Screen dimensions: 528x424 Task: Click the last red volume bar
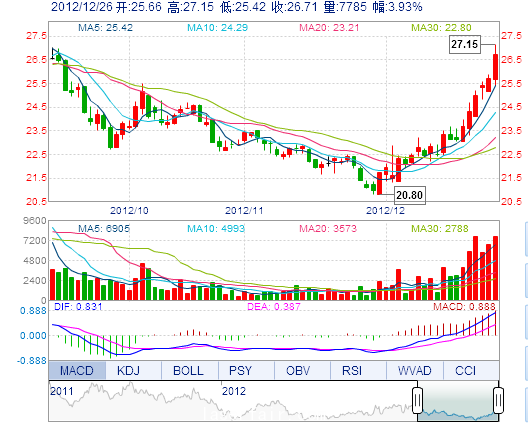point(495,268)
